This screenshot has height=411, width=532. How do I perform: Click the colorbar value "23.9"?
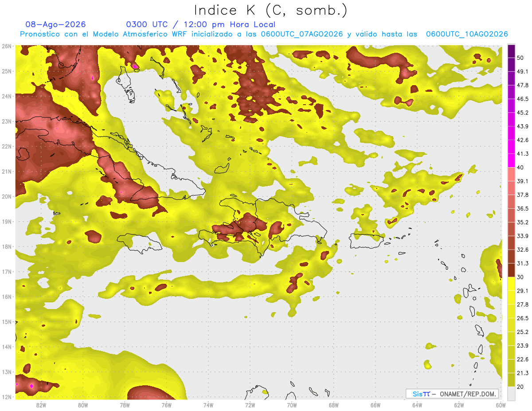(522, 345)
